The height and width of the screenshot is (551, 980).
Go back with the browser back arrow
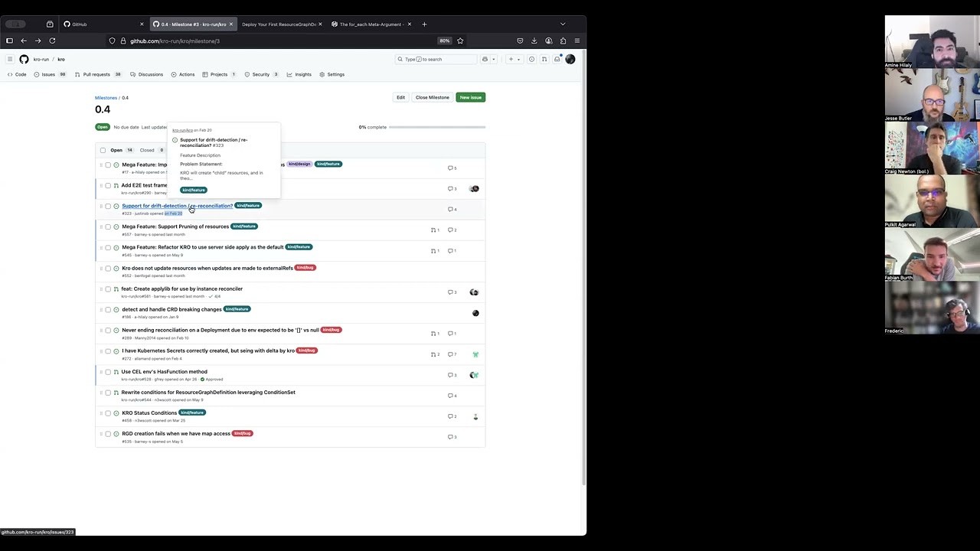[24, 41]
